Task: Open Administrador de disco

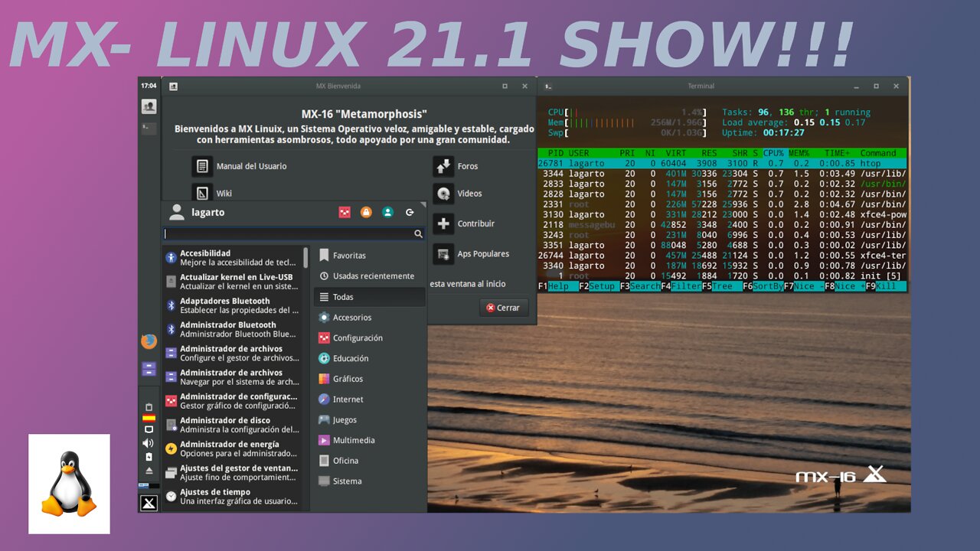Action: point(233,425)
